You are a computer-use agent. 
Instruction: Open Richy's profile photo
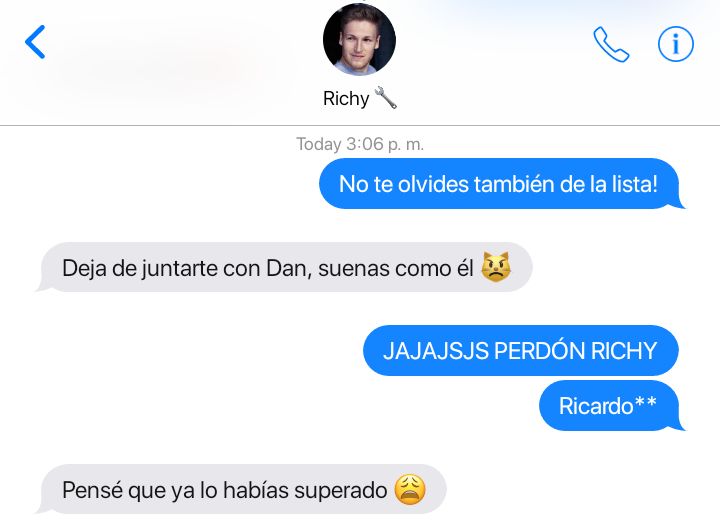point(359,39)
